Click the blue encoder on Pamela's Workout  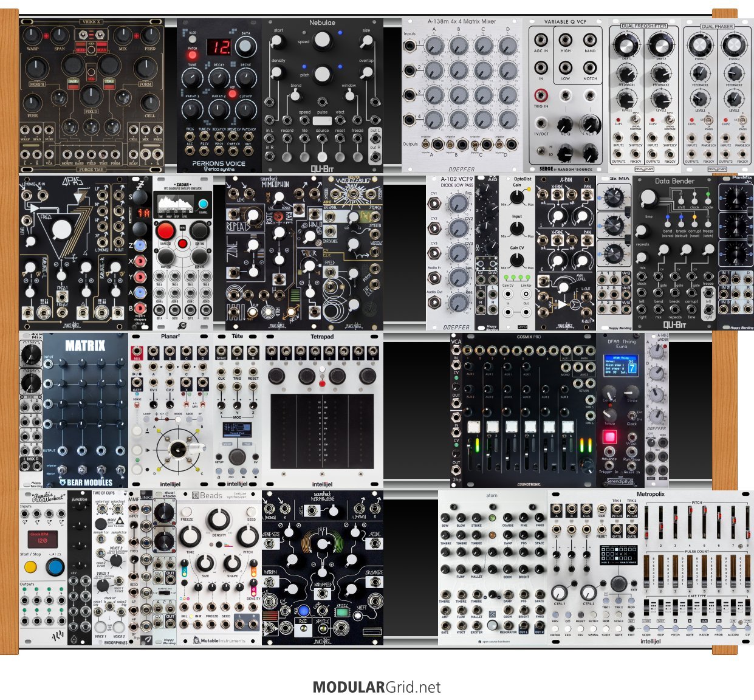coord(55,568)
